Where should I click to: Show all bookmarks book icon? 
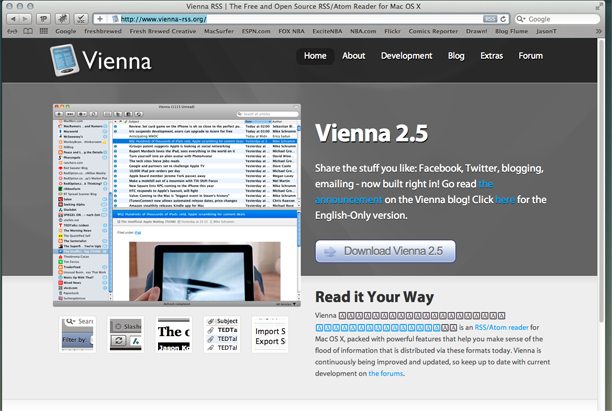coord(28,31)
